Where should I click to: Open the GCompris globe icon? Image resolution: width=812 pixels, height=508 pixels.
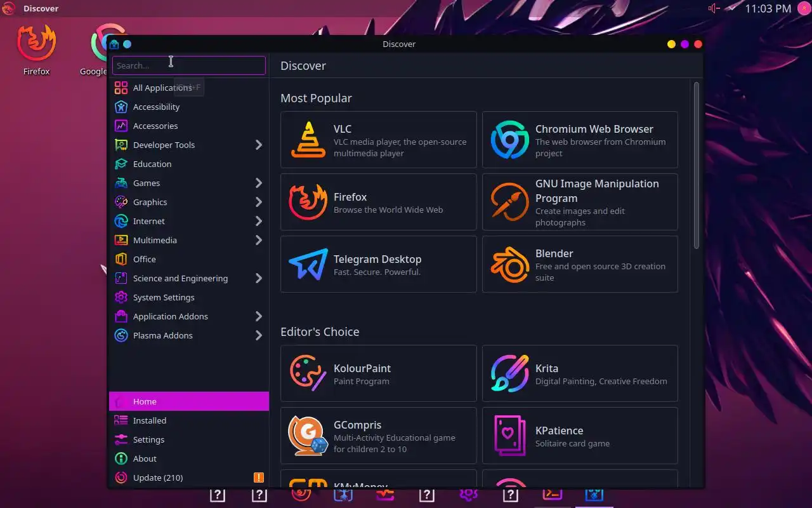tap(308, 436)
